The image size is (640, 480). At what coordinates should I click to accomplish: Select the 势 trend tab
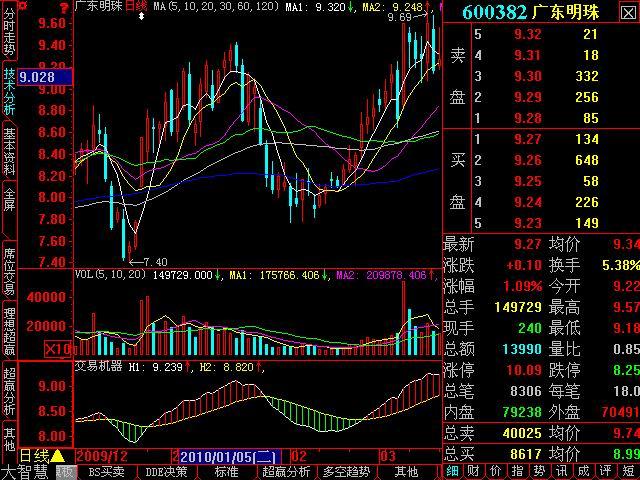tap(539, 471)
